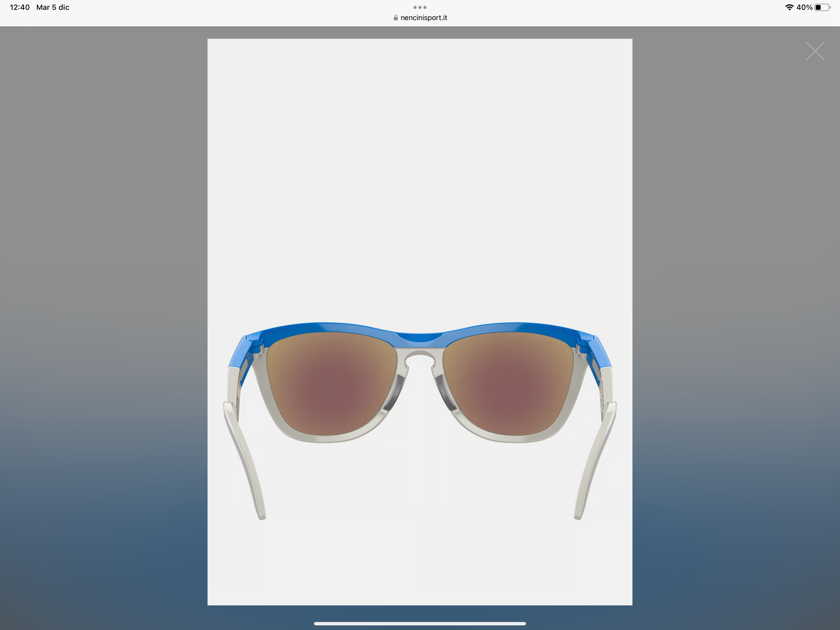Open the Safari three-dot options menu
Viewport: 840px width, 630px height.
420,7
